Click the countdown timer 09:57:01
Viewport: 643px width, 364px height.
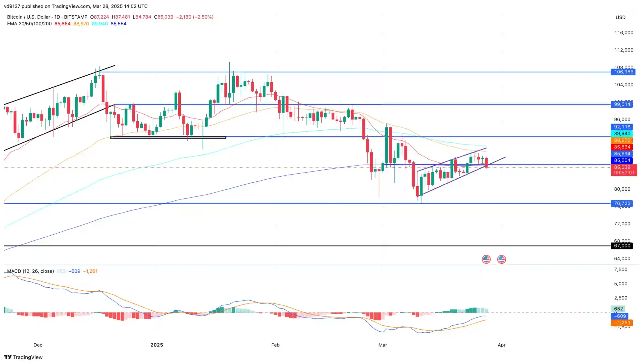click(x=624, y=173)
